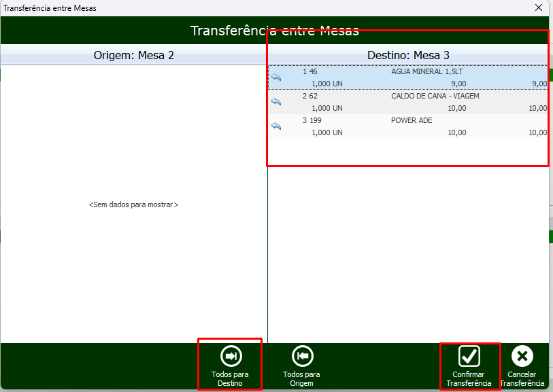553x392 pixels.
Task: Select the CALDO DE CANA - VIAGEM item
Action: pyautogui.click(x=435, y=96)
